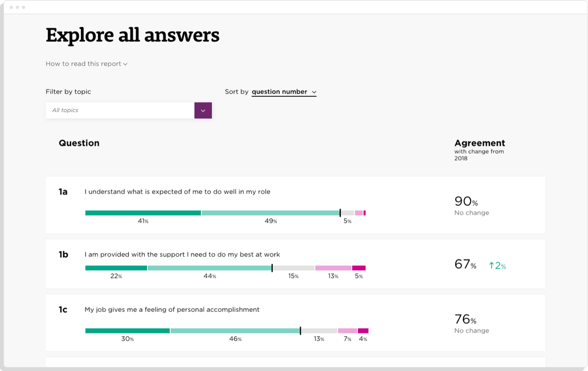The height and width of the screenshot is (371, 588).
Task: Click the magenta 5% segment in question 1b
Action: click(x=358, y=268)
